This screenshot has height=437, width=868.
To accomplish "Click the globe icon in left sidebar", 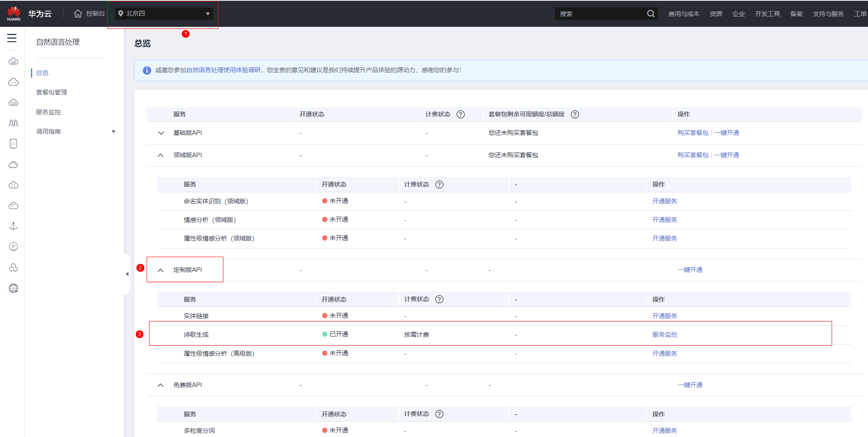I will click(x=13, y=288).
